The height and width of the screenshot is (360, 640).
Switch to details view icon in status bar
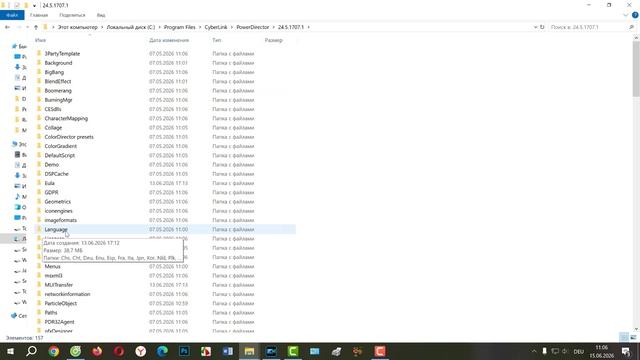[624, 338]
